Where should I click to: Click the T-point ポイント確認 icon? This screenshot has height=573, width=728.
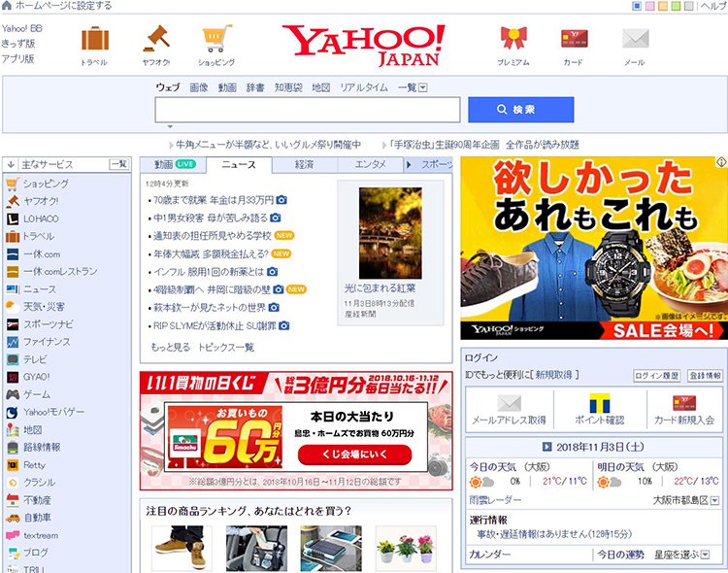pos(600,403)
